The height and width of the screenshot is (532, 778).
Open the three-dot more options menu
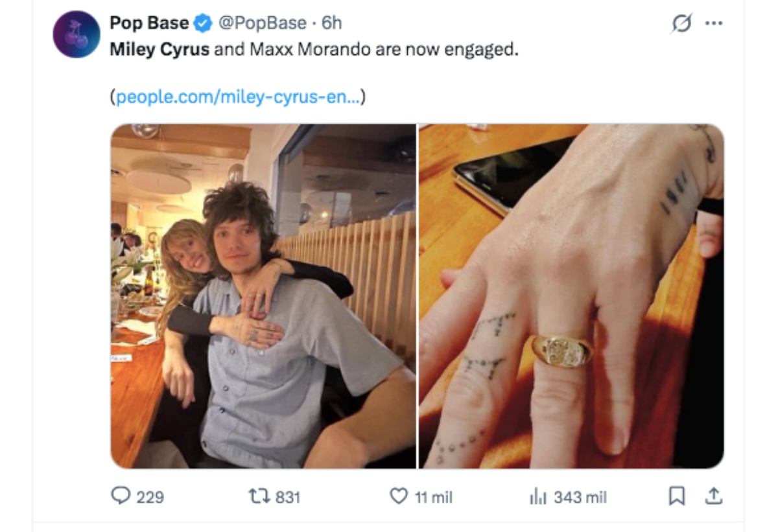coord(713,23)
